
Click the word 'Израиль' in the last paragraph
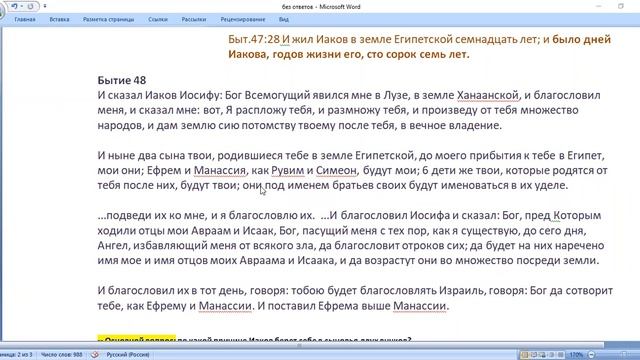click(x=462, y=291)
